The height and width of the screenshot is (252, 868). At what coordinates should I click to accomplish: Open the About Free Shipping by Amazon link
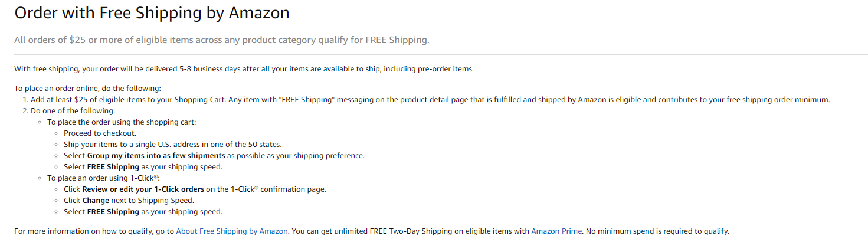pyautogui.click(x=232, y=231)
